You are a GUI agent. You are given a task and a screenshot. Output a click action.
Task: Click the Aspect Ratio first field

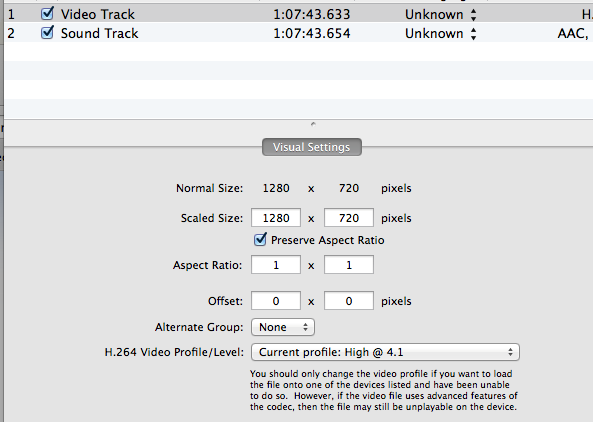pos(276,265)
